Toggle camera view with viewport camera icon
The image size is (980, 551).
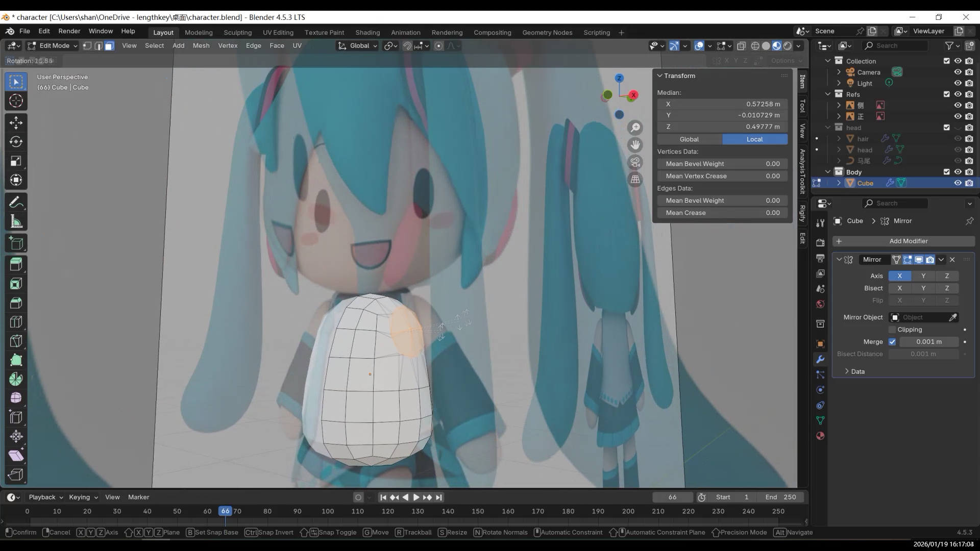(635, 162)
